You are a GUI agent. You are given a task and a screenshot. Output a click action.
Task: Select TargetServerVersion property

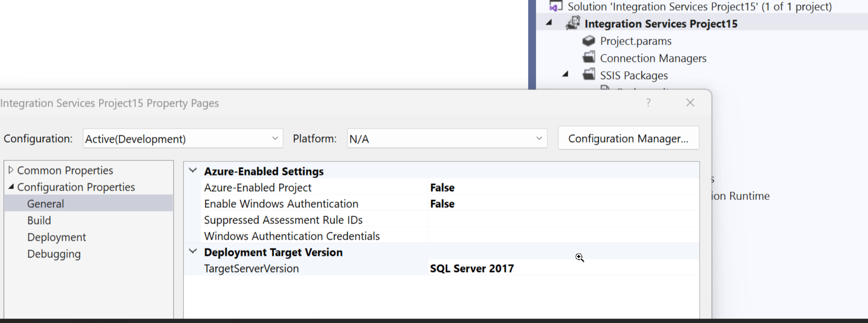click(251, 268)
